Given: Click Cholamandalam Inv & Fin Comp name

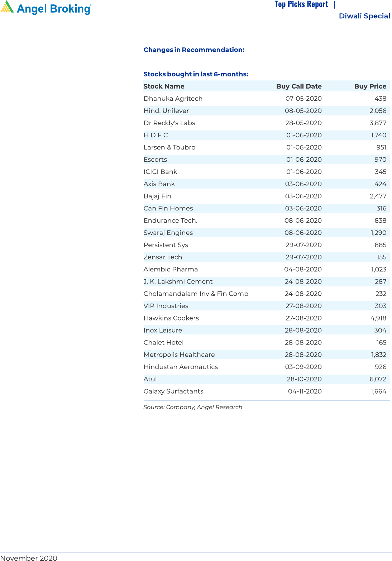Looking at the screenshot, I should pos(196,294).
